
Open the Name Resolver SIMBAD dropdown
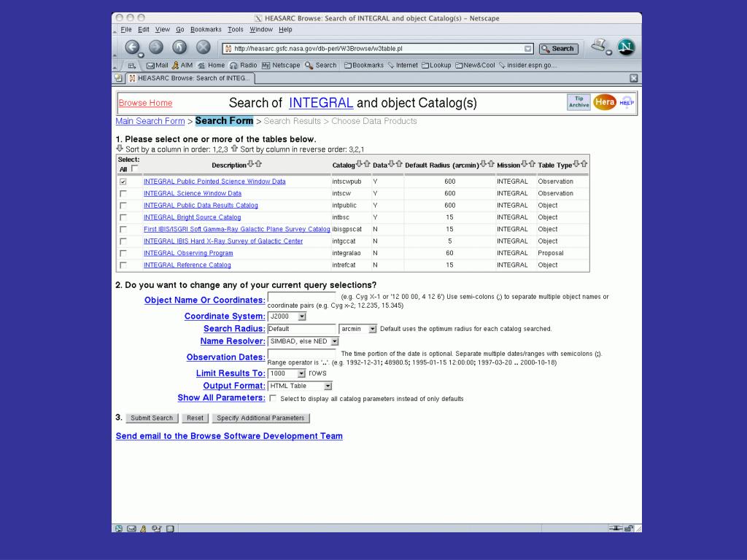coord(303,341)
